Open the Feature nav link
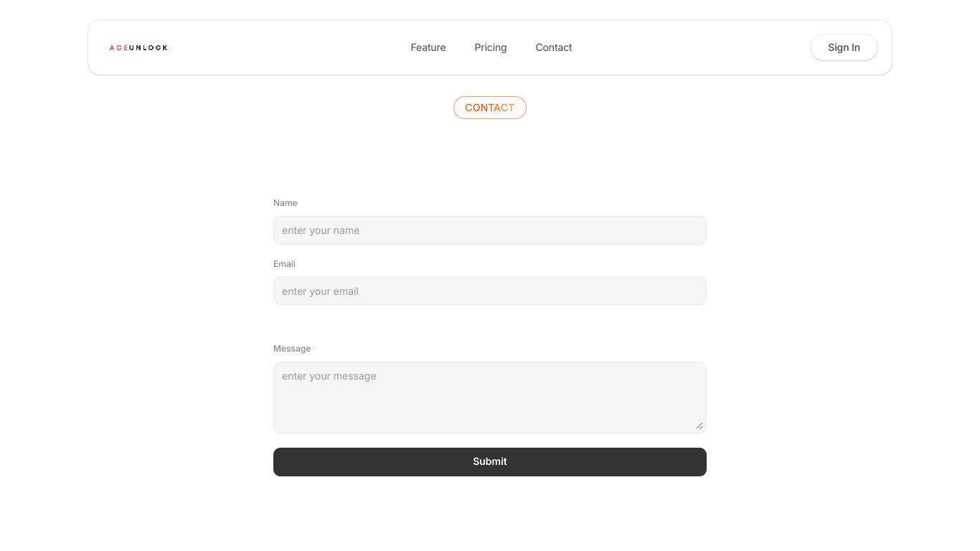This screenshot has width=980, height=551. pos(428,47)
